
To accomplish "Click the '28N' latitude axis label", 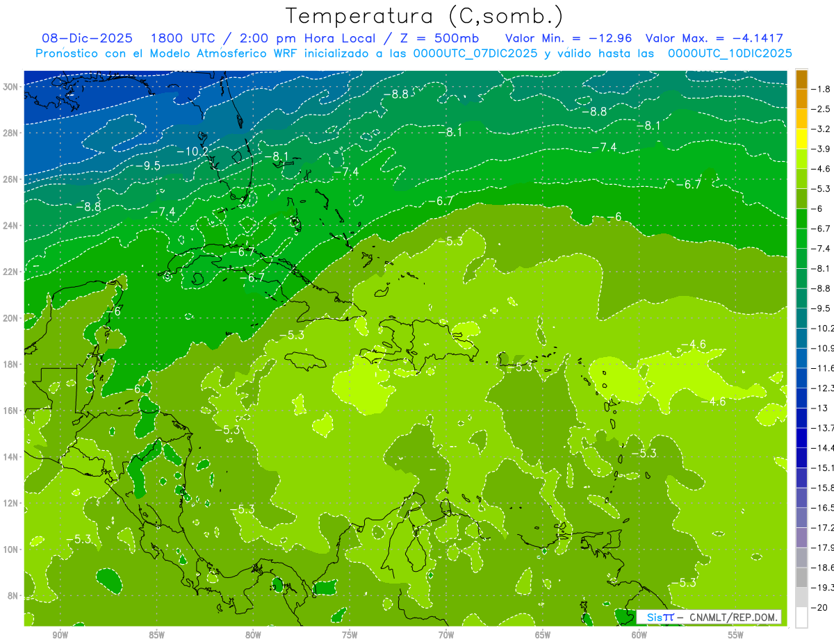I will [x=10, y=133].
